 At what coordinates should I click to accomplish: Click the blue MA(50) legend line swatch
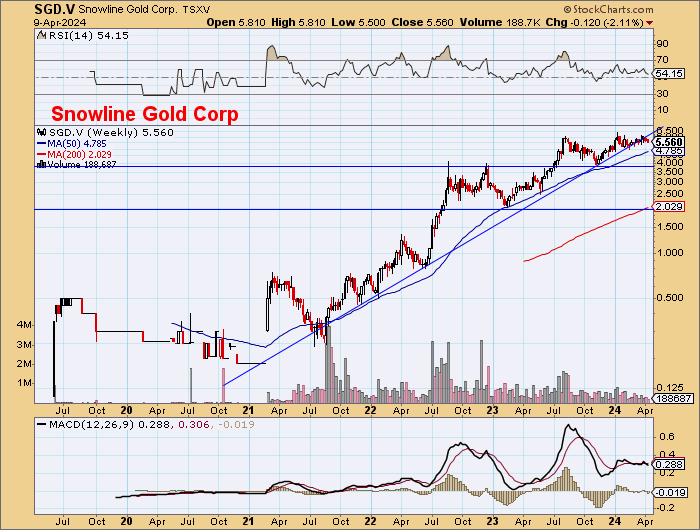coord(42,143)
